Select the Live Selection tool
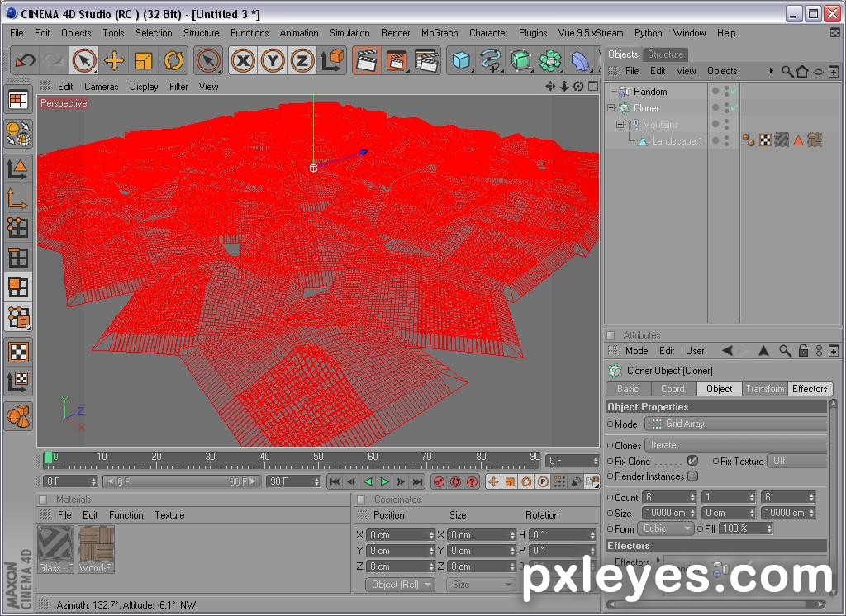Viewport: 846px width, 616px height. (85, 60)
